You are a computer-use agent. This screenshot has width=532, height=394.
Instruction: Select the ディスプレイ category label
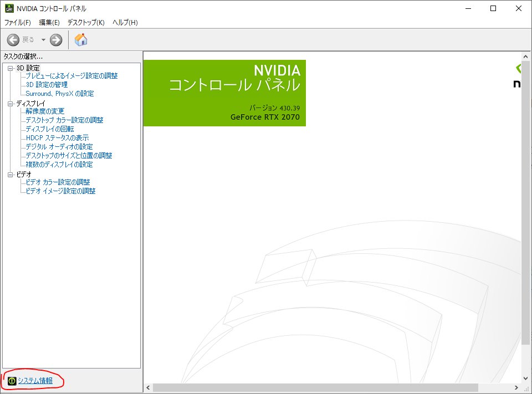[30, 103]
